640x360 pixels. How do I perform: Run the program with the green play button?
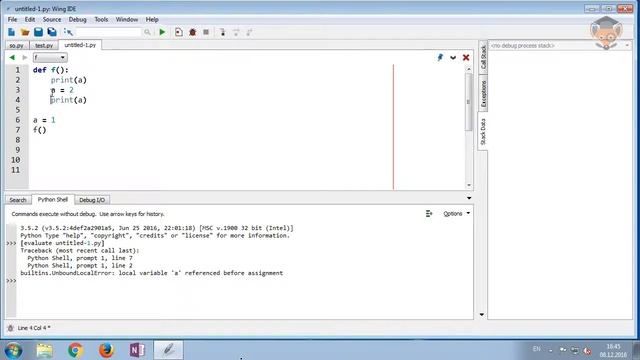pos(162,32)
